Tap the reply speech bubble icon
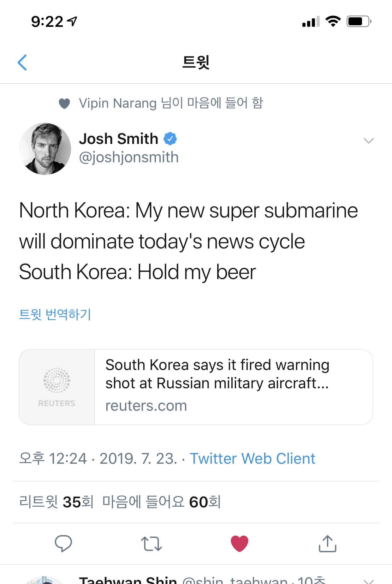Screen dimensions: 392x584 click(63, 543)
